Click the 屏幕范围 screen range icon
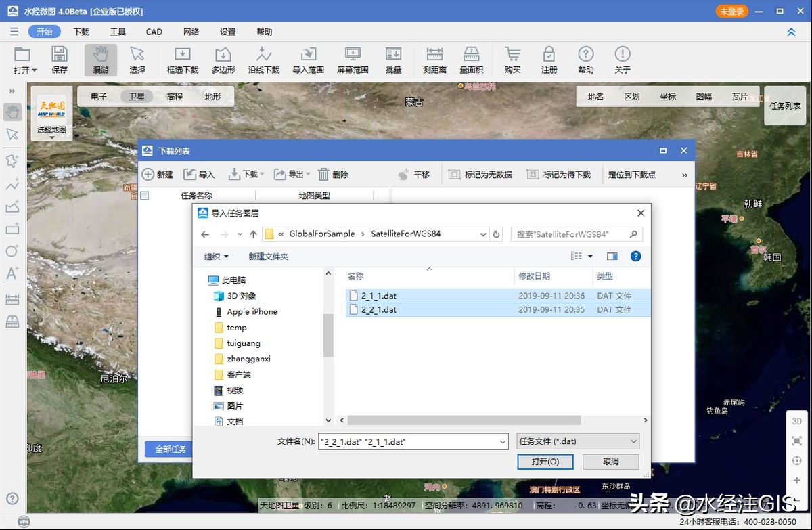Image resolution: width=812 pixels, height=530 pixels. [x=352, y=60]
